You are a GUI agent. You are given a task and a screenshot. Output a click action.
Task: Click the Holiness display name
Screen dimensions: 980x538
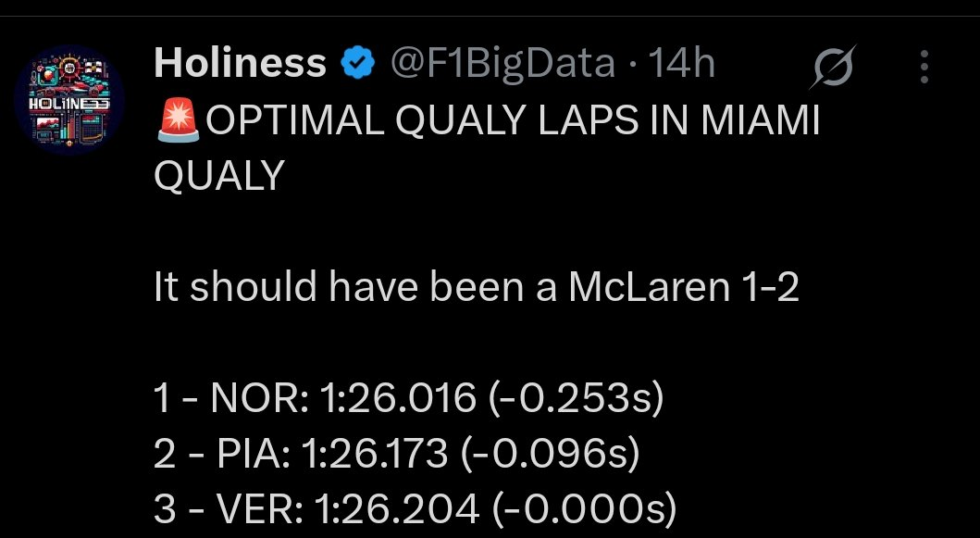tap(240, 64)
